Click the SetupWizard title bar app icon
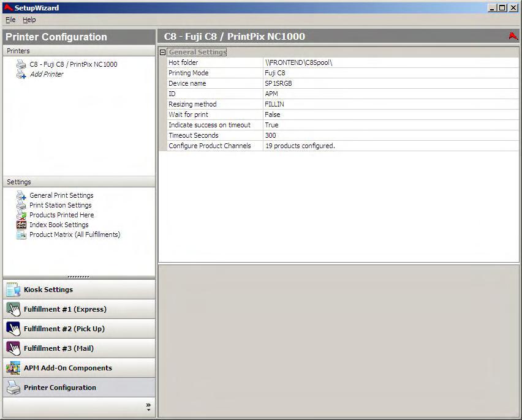 pyautogui.click(x=9, y=8)
